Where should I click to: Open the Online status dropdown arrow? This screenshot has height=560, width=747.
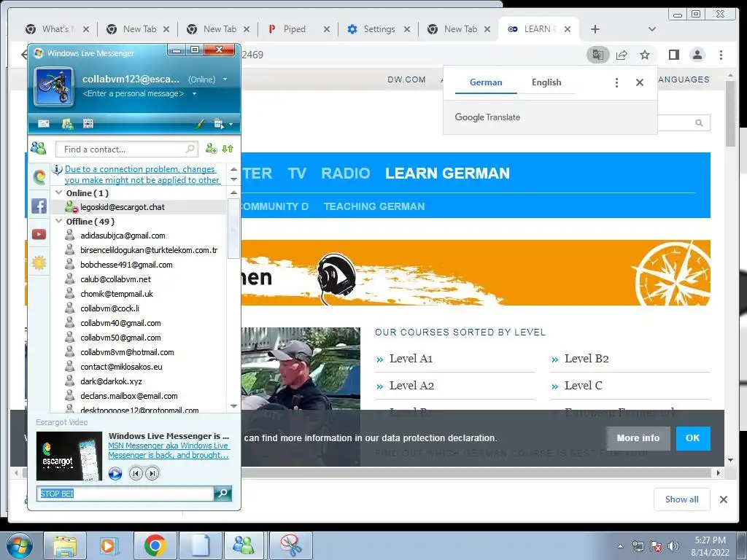pyautogui.click(x=225, y=79)
